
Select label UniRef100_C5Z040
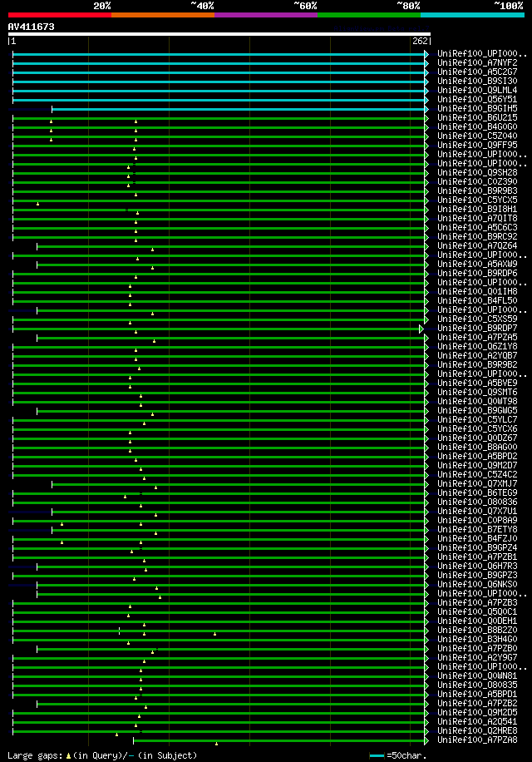pyautogui.click(x=477, y=136)
